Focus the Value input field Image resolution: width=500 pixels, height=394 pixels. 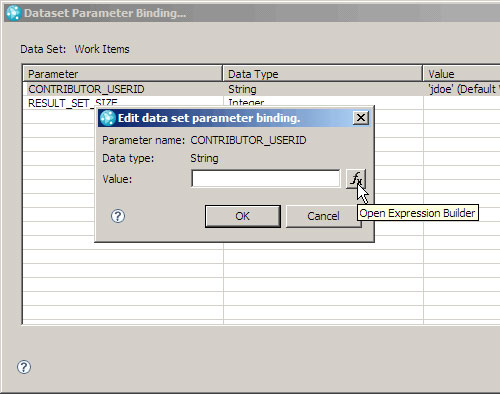tap(266, 179)
